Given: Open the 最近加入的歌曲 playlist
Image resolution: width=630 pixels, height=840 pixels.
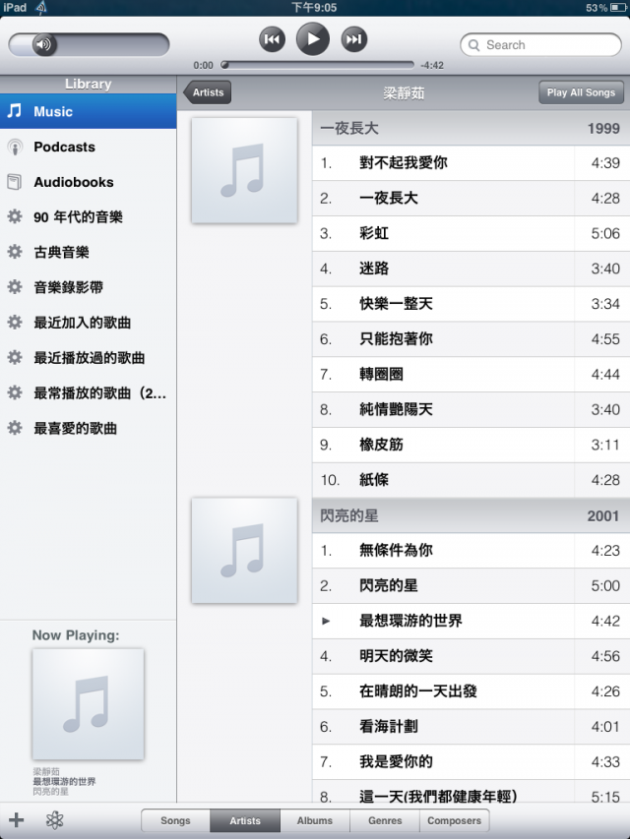Looking at the screenshot, I should coord(88,323).
